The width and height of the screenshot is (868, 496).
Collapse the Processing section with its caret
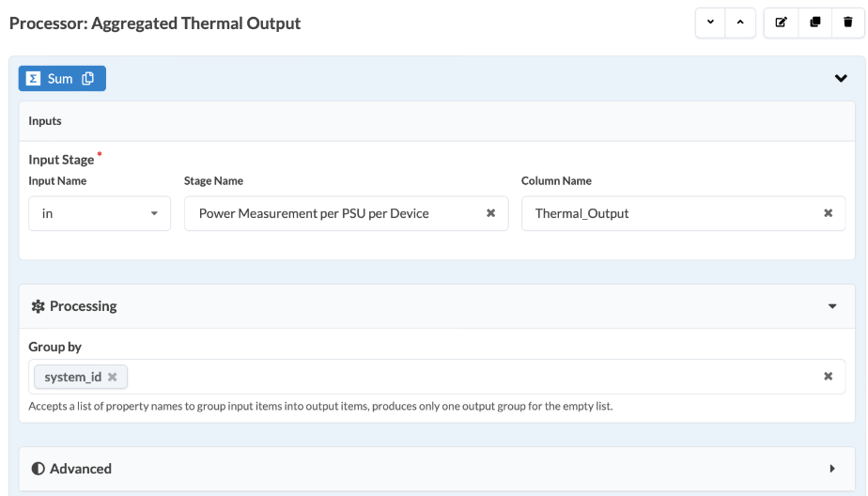point(832,306)
